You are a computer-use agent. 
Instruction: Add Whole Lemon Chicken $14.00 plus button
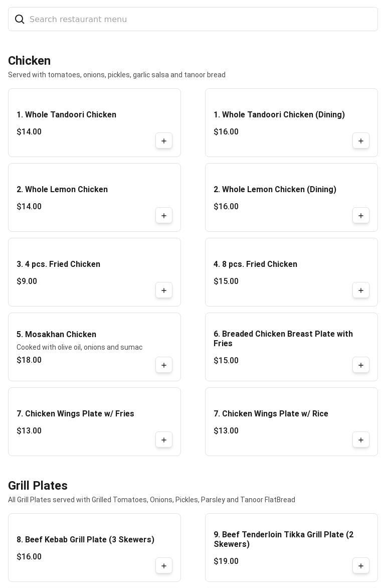point(164,215)
